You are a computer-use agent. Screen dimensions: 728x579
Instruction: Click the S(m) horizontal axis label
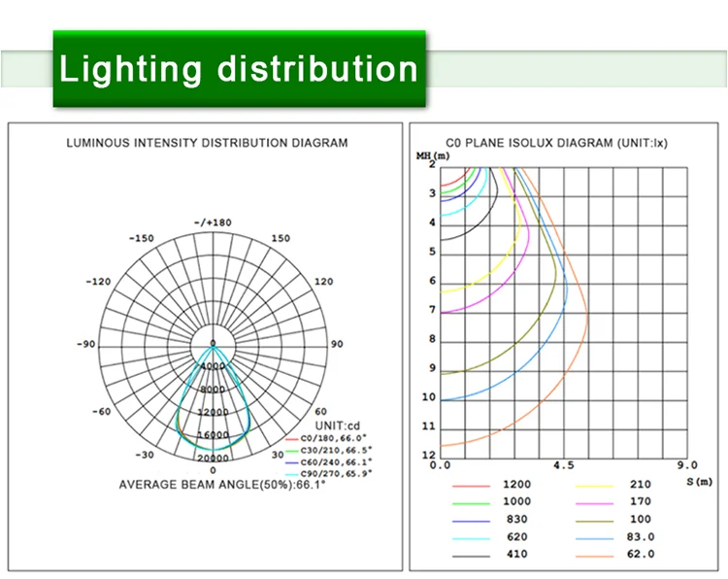pyautogui.click(x=699, y=481)
